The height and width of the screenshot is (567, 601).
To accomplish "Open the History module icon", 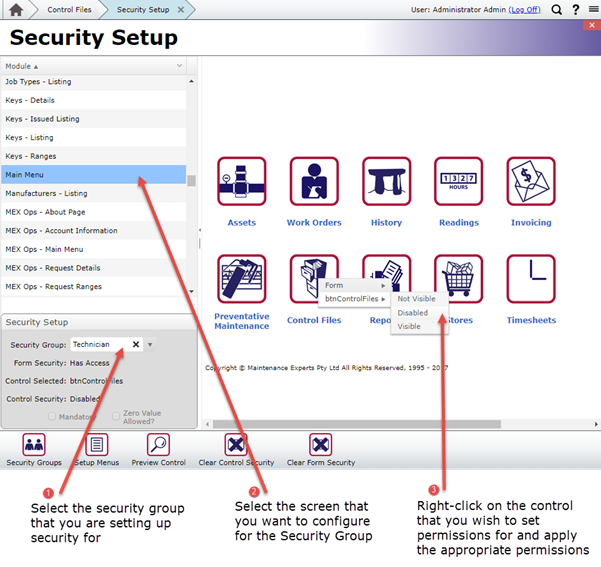I will (x=386, y=181).
